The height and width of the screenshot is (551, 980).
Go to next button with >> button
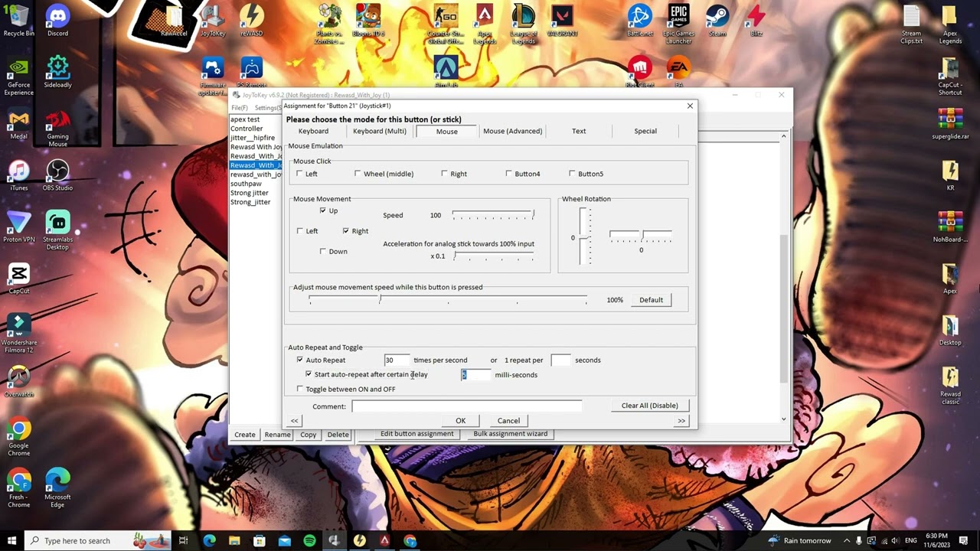[681, 420]
